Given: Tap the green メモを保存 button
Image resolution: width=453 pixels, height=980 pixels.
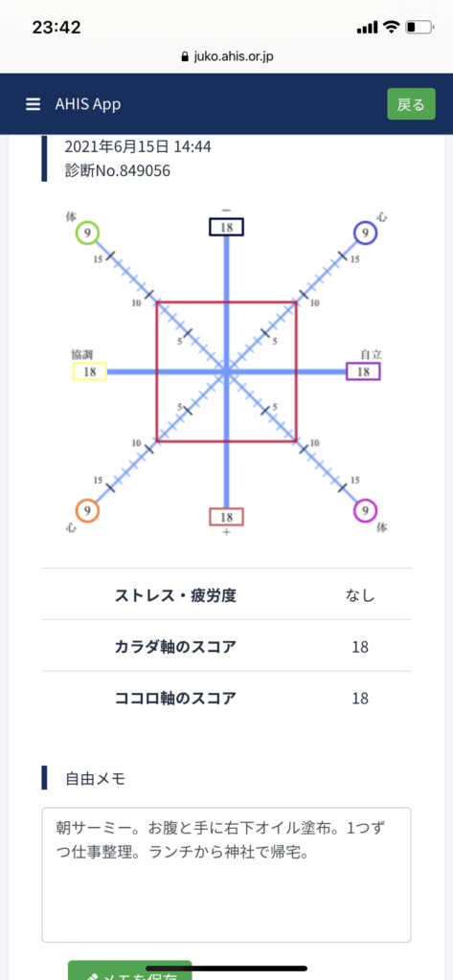Looking at the screenshot, I should 129,970.
